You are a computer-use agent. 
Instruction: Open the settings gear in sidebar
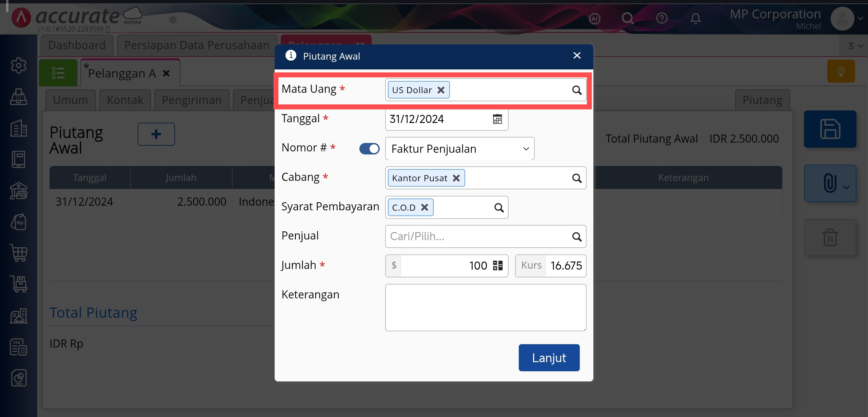pyautogui.click(x=19, y=65)
